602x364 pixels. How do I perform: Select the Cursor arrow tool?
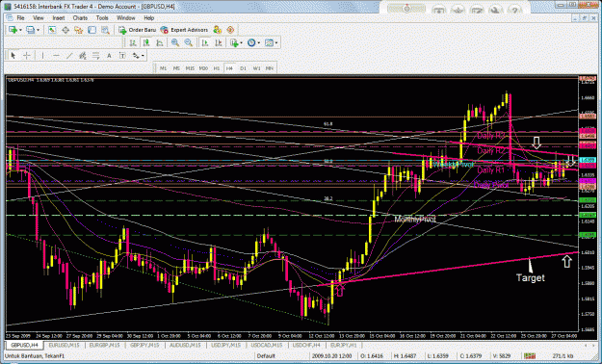click(13, 56)
